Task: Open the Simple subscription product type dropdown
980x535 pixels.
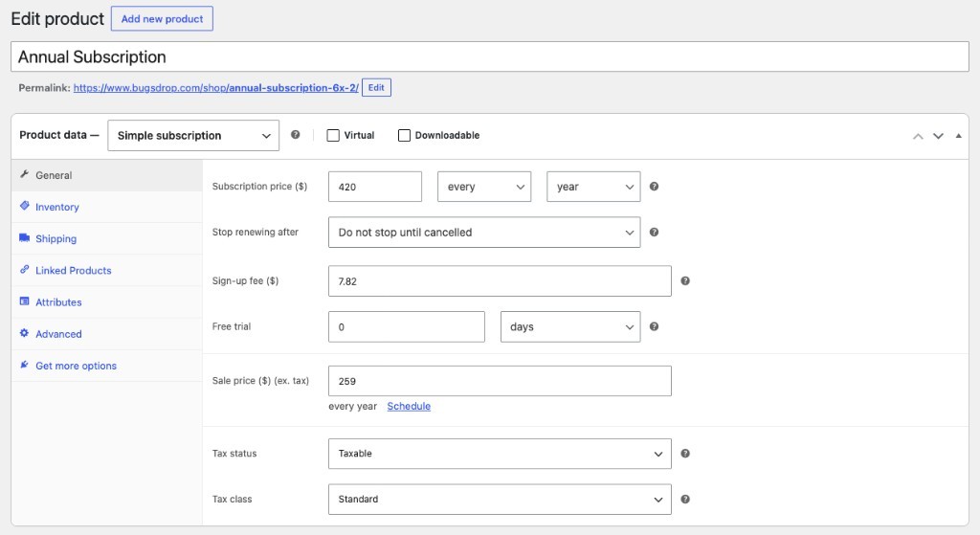Action: pyautogui.click(x=193, y=136)
